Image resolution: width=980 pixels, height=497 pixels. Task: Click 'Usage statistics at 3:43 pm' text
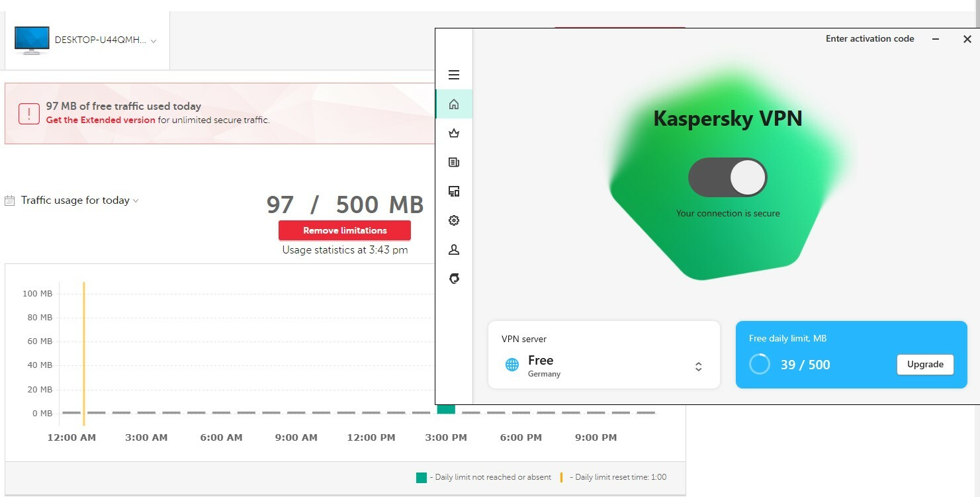[345, 250]
